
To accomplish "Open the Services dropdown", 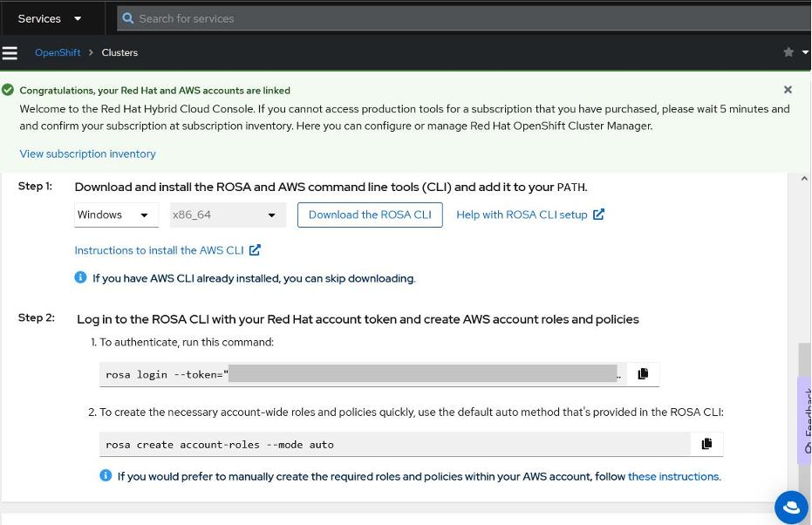I will pyautogui.click(x=48, y=17).
